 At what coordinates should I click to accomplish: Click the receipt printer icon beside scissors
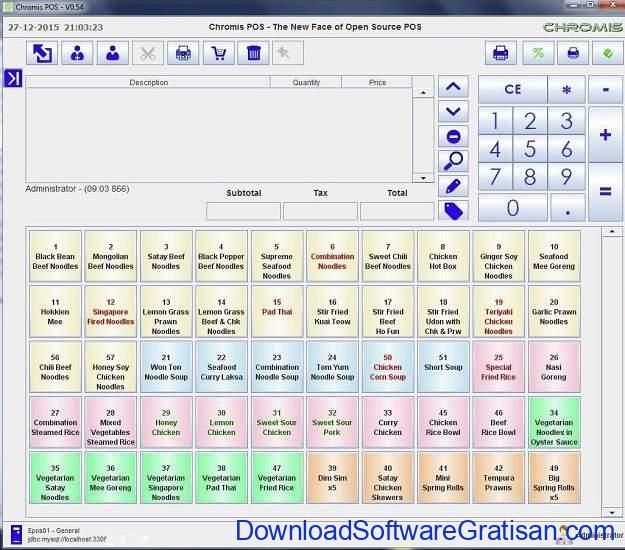click(x=183, y=53)
